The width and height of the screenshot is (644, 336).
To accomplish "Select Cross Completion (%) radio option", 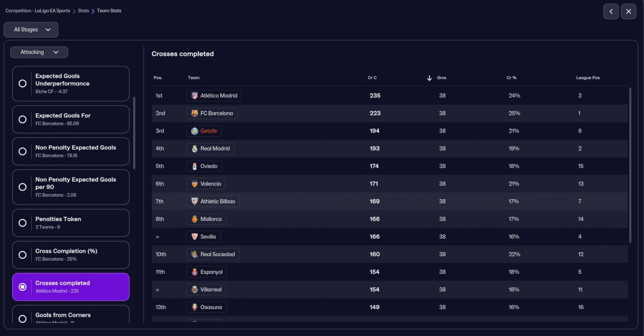I will pyautogui.click(x=22, y=255).
